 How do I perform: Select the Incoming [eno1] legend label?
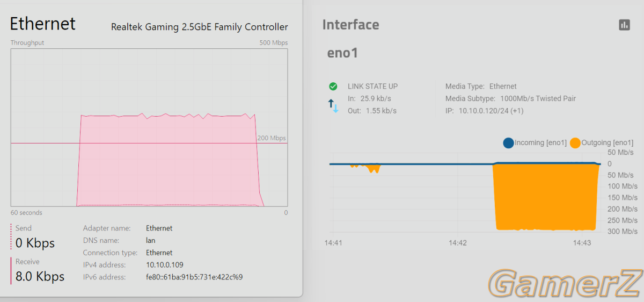point(540,143)
